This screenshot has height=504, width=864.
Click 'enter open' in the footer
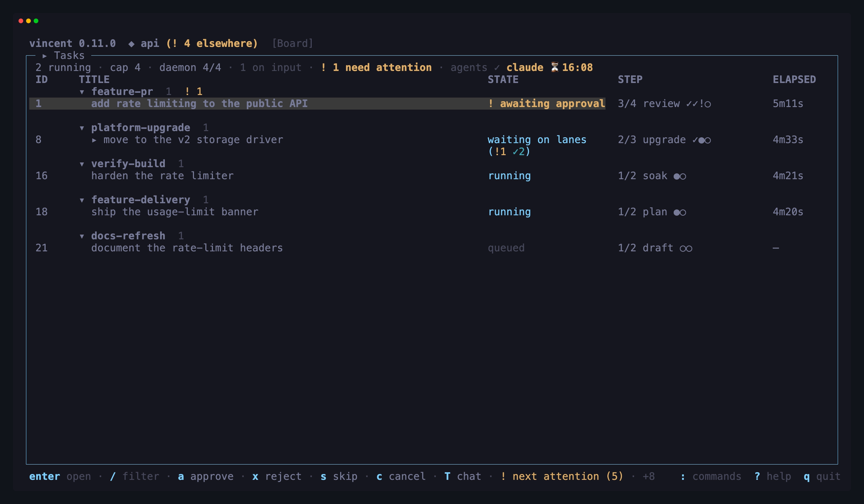(x=60, y=476)
